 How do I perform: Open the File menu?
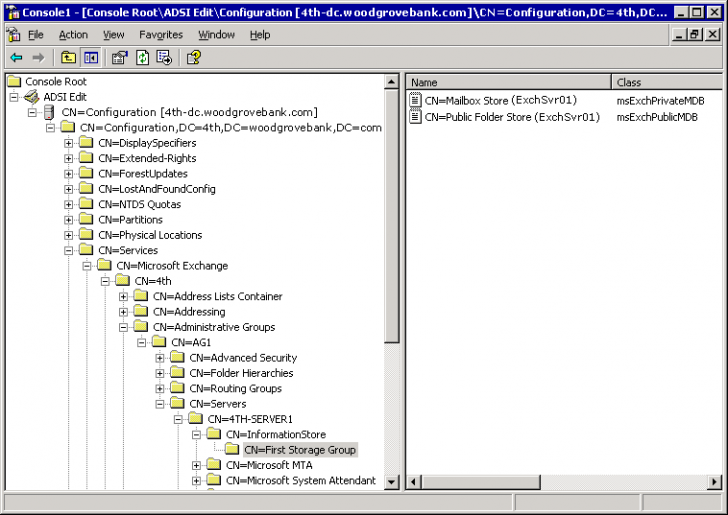tap(35, 35)
